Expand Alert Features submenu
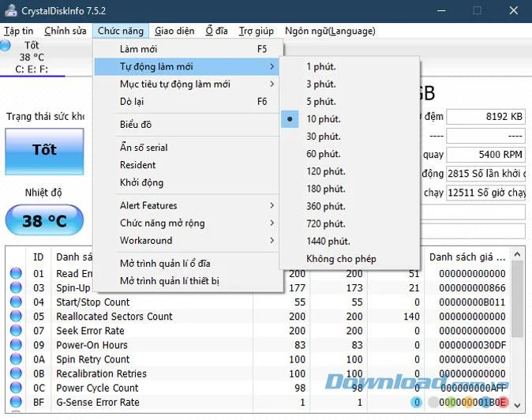This screenshot has height=420, width=532. (186, 205)
